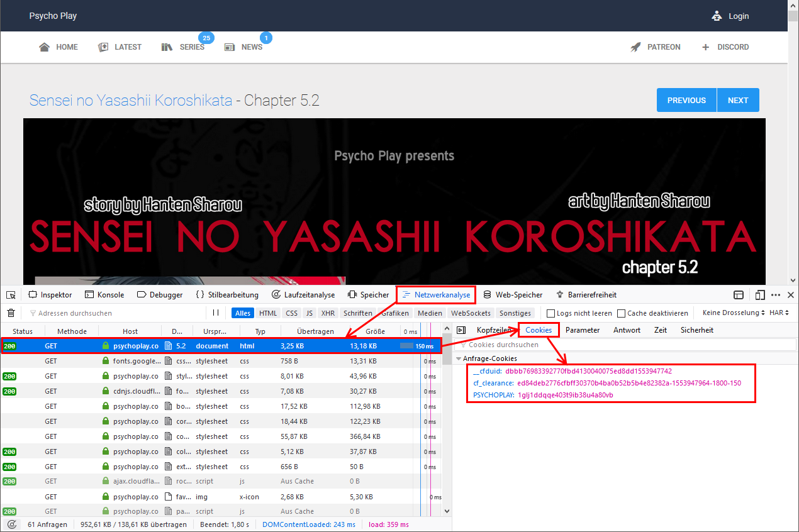
Task: Click the Home house icon
Action: (44, 47)
